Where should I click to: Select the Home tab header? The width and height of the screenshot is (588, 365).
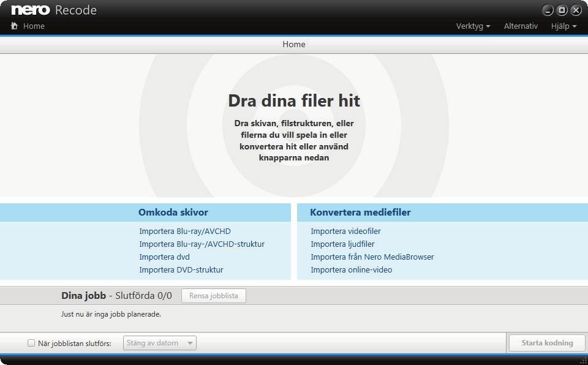(294, 44)
